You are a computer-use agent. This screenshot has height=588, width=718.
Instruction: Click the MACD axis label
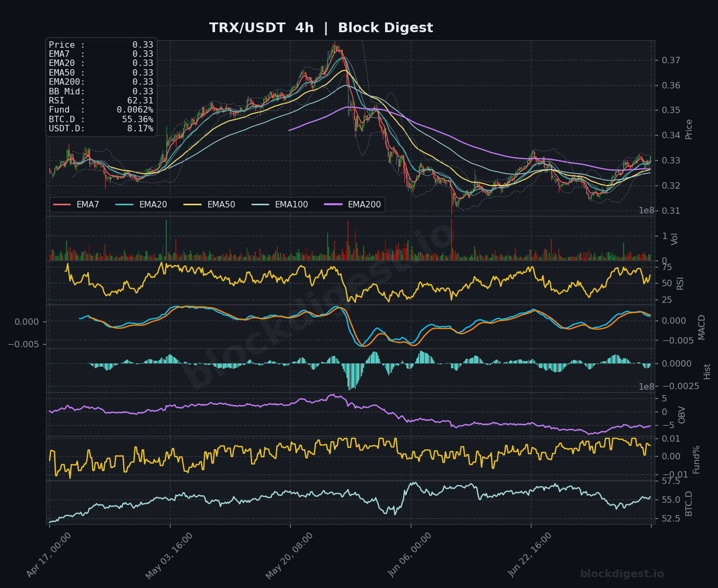pyautogui.click(x=701, y=327)
